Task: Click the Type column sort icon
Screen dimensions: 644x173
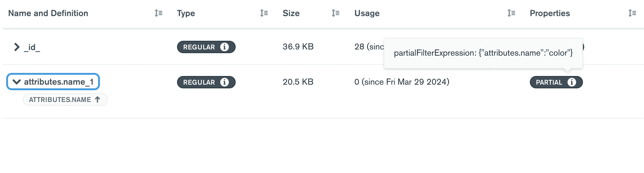Action: pos(264,13)
